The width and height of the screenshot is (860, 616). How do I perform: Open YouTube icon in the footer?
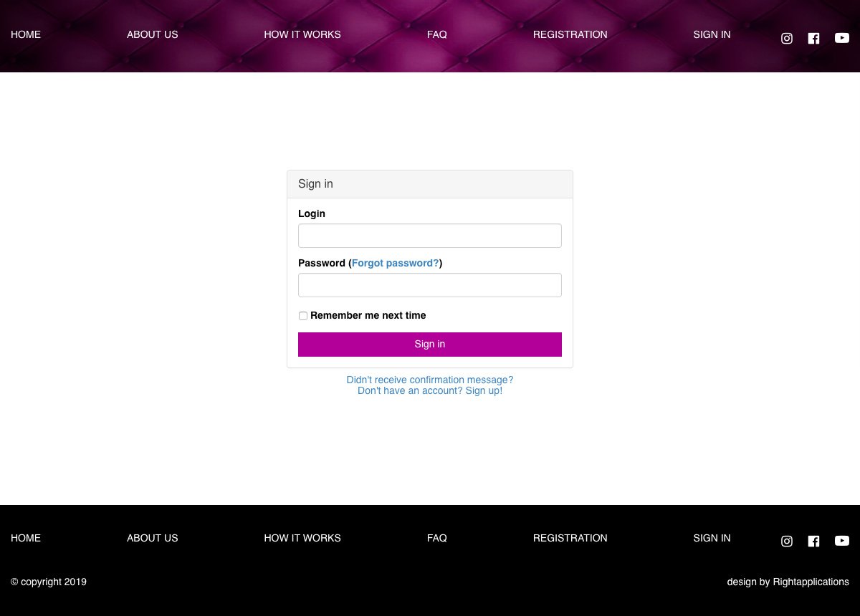pyautogui.click(x=842, y=542)
